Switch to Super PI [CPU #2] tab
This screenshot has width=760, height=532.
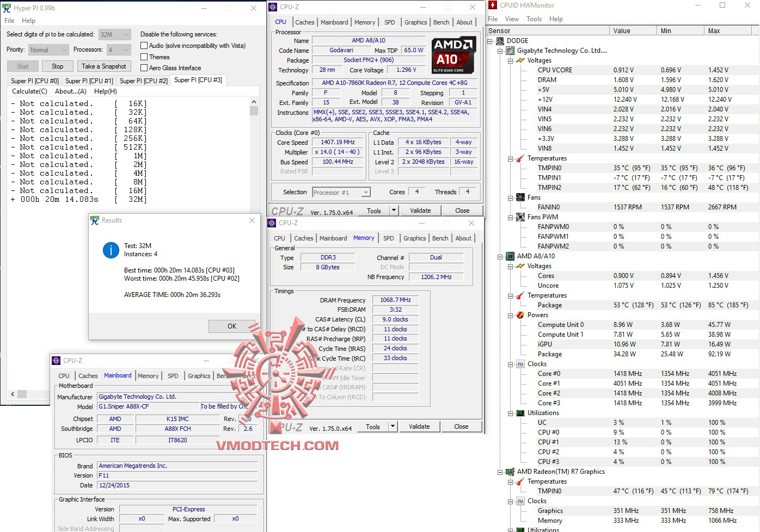pyautogui.click(x=143, y=81)
